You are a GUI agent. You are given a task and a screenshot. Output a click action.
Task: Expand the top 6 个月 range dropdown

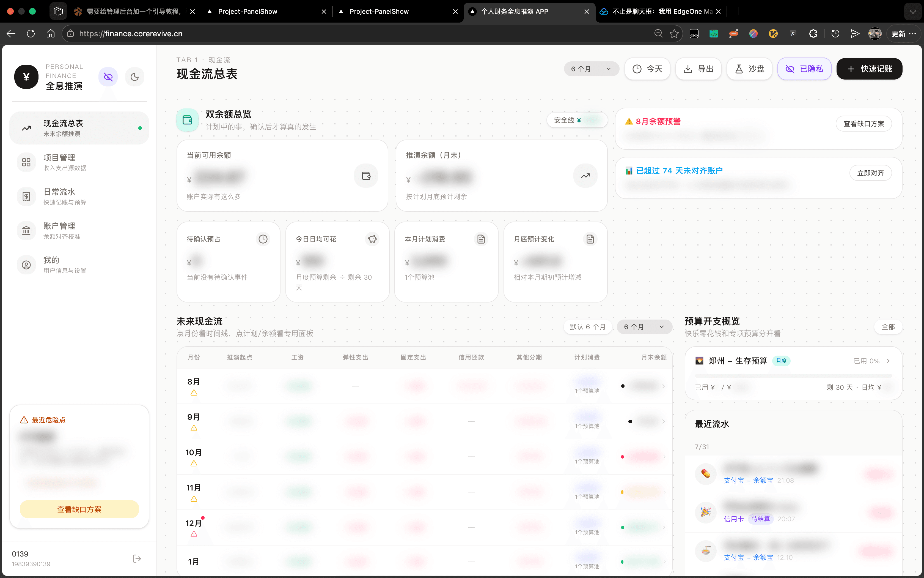(591, 69)
